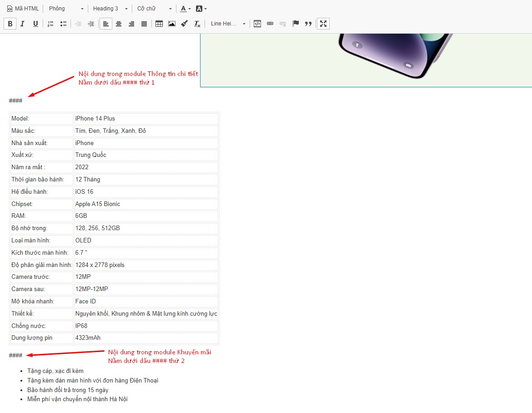Toggle bold formatting

pyautogui.click(x=10, y=24)
